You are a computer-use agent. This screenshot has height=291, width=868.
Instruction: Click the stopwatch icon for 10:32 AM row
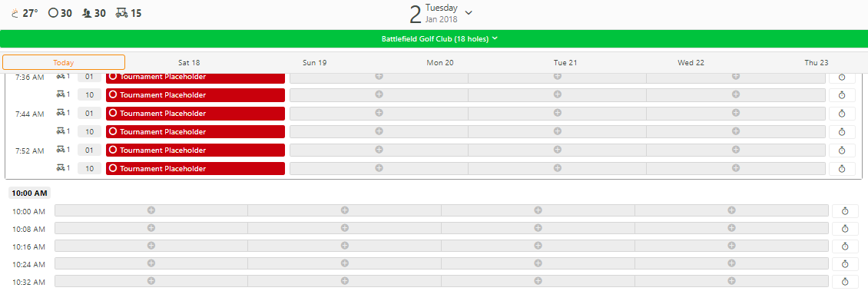click(845, 281)
